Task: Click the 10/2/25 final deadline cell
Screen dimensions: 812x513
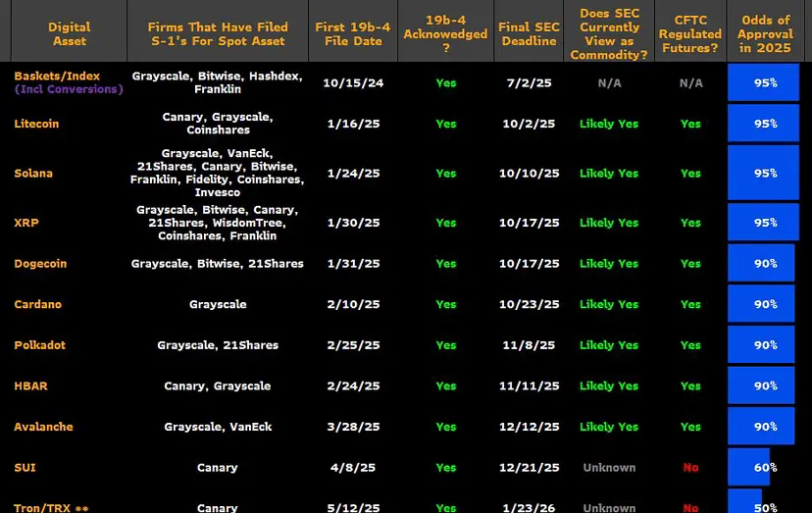Action: (x=529, y=124)
